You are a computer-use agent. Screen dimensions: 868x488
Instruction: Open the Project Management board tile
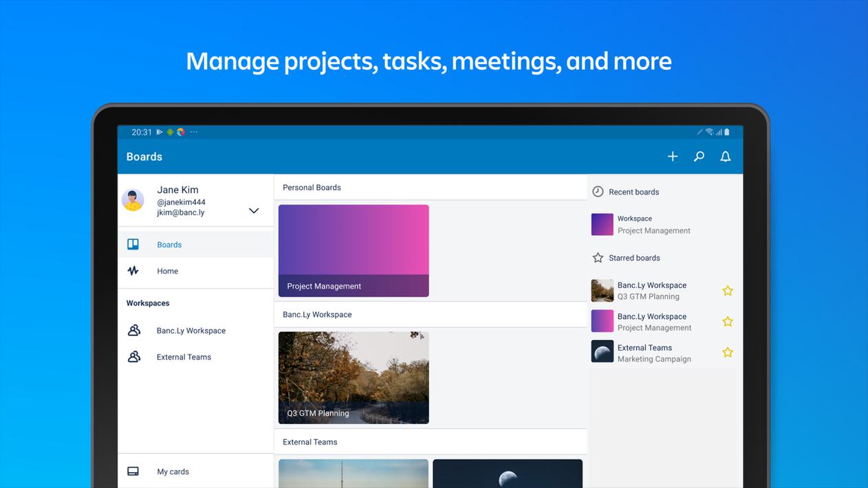click(x=354, y=251)
